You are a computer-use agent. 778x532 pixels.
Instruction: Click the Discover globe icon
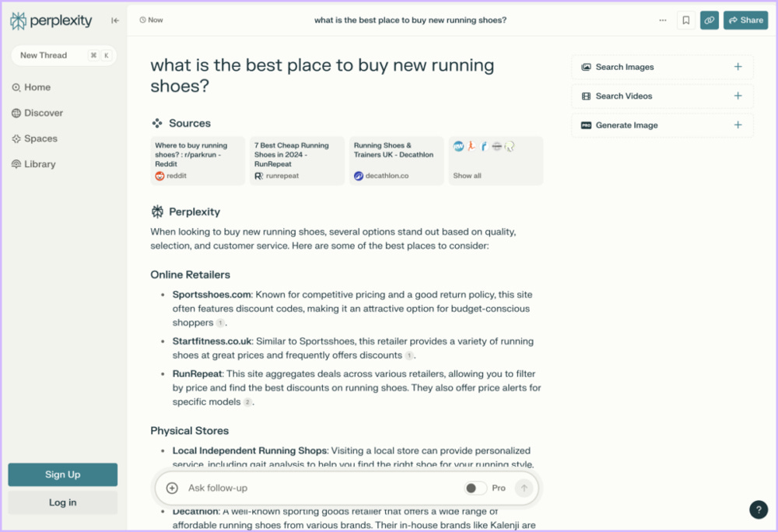point(16,113)
